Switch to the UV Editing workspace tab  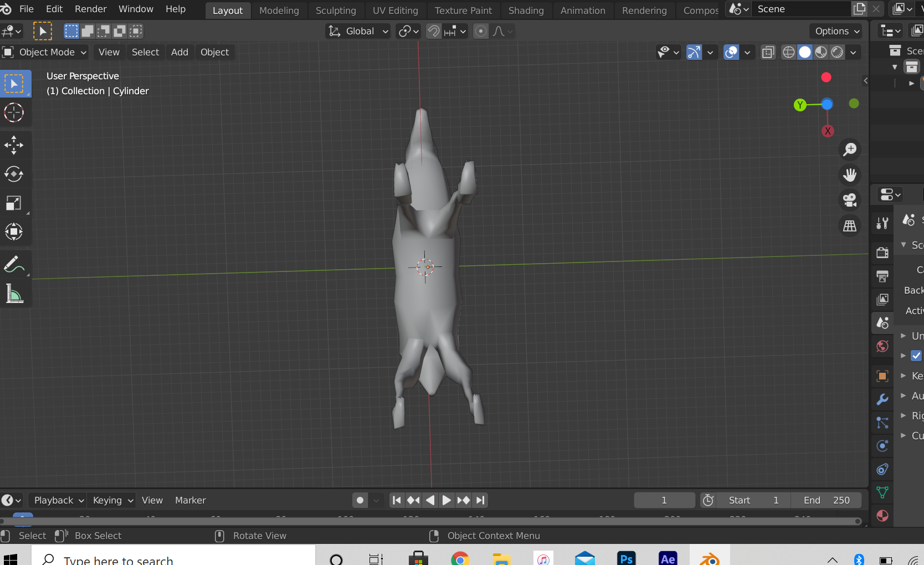pos(396,10)
